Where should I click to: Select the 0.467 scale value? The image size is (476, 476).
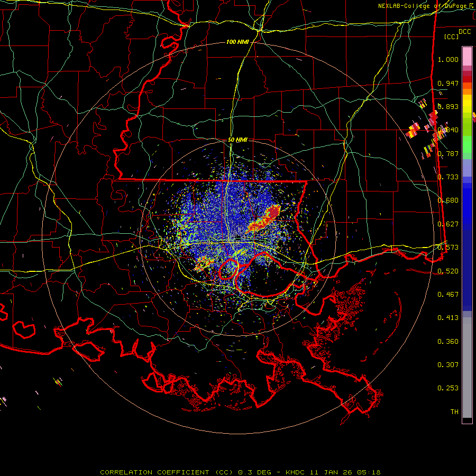point(448,295)
